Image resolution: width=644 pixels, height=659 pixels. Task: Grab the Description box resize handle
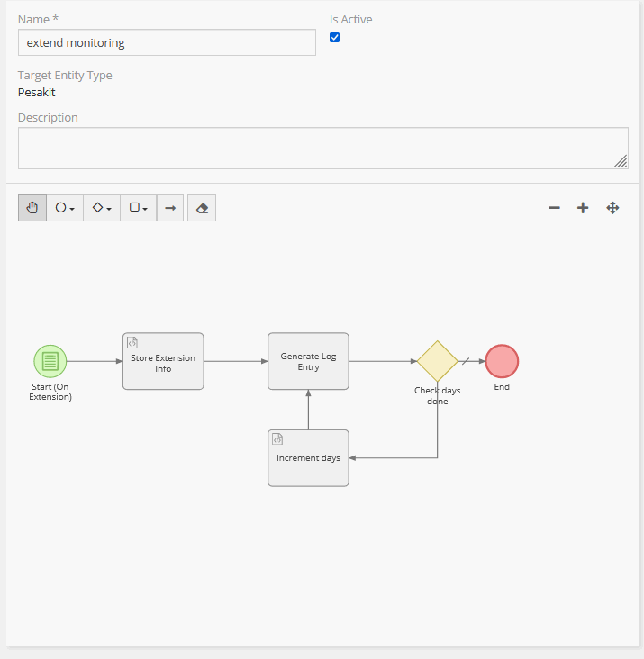point(621,161)
